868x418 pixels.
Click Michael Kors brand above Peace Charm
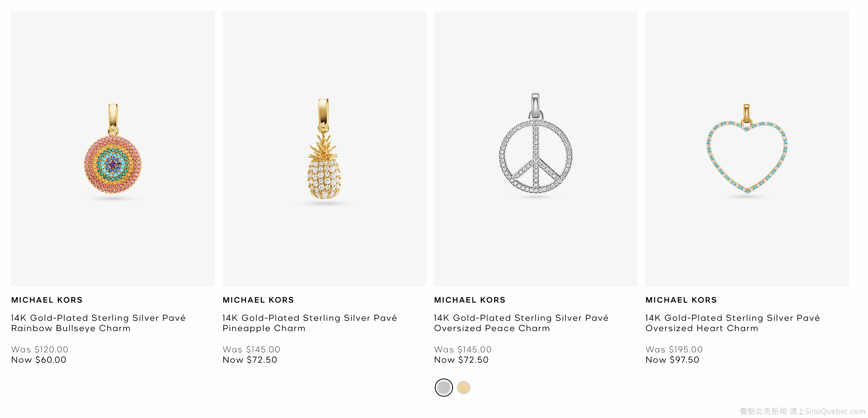(470, 300)
